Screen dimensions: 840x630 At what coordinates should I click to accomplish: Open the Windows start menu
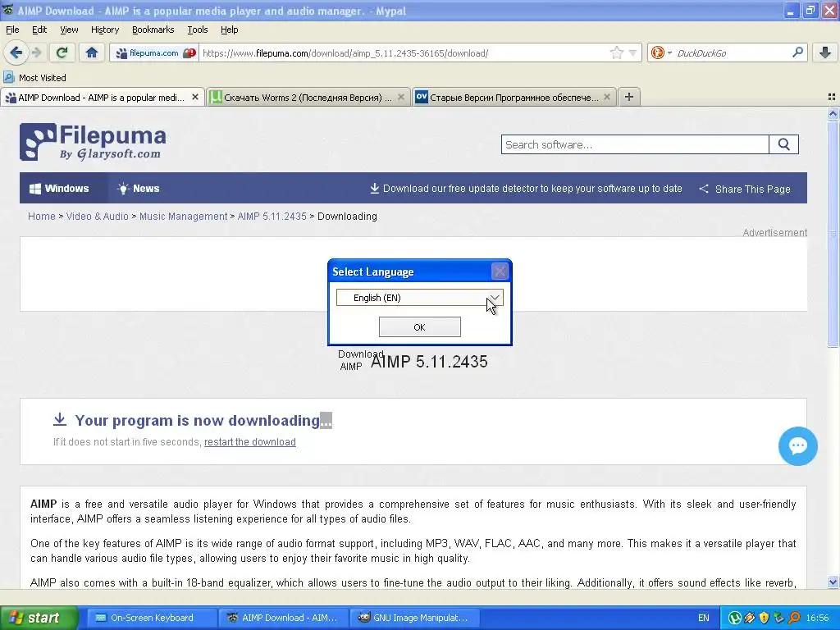38,618
